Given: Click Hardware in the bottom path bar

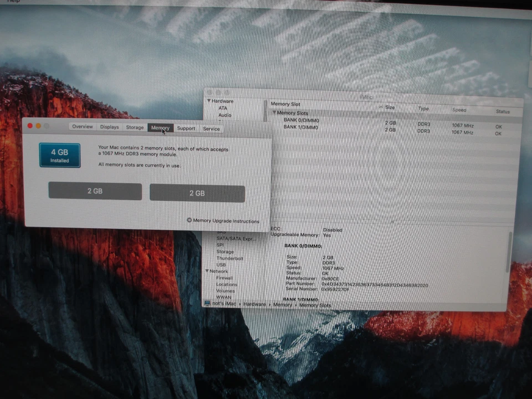Looking at the screenshot, I should (x=254, y=304).
